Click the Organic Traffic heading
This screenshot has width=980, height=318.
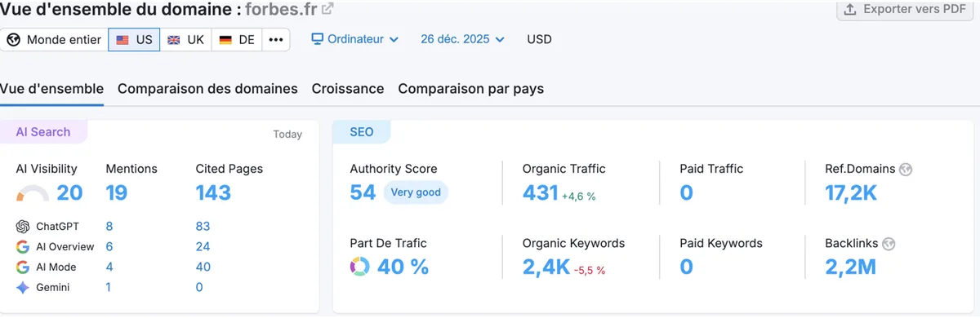click(x=564, y=170)
